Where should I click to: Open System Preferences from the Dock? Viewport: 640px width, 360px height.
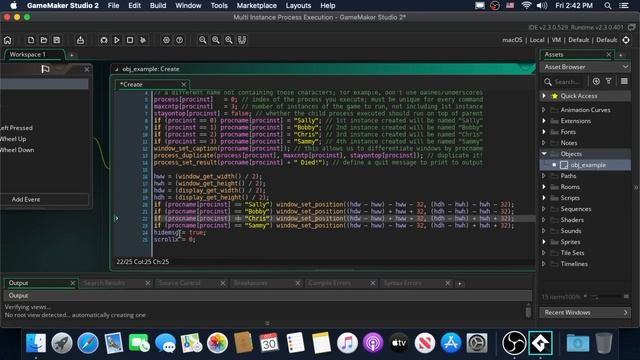coord(477,343)
